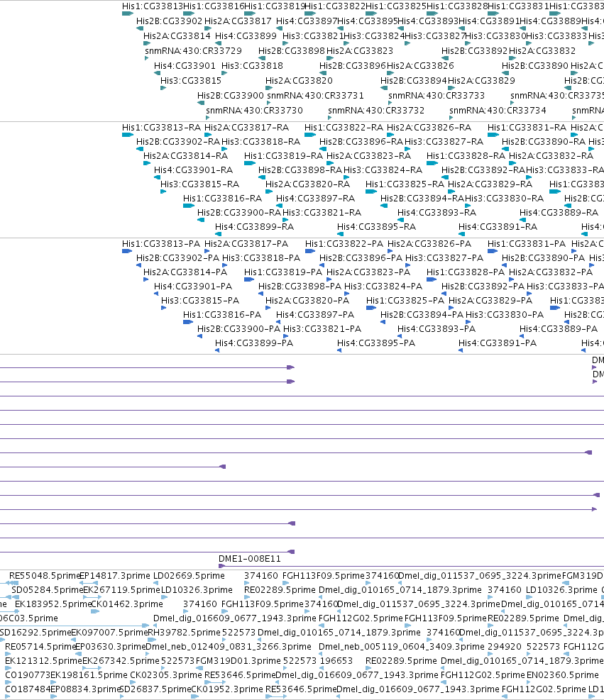Select EST CK01462.3prime label

(127, 604)
